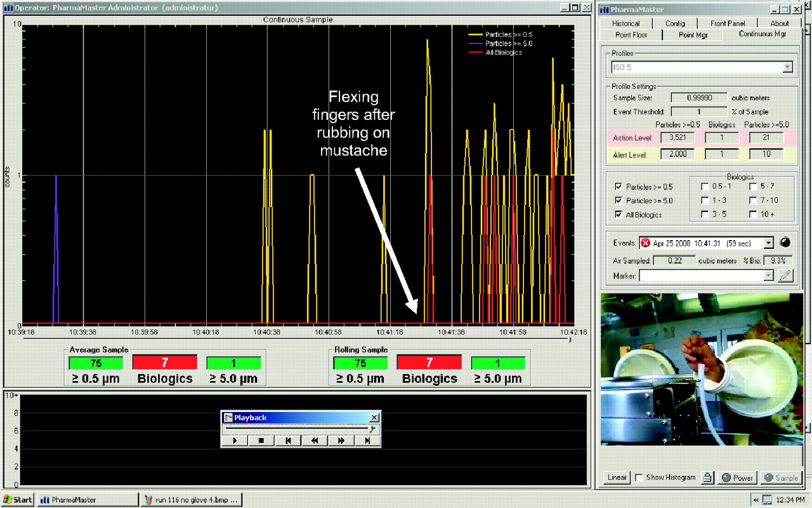Image resolution: width=812 pixels, height=508 pixels.
Task: Click Alert Level 2,000 particles field
Action: pos(677,154)
